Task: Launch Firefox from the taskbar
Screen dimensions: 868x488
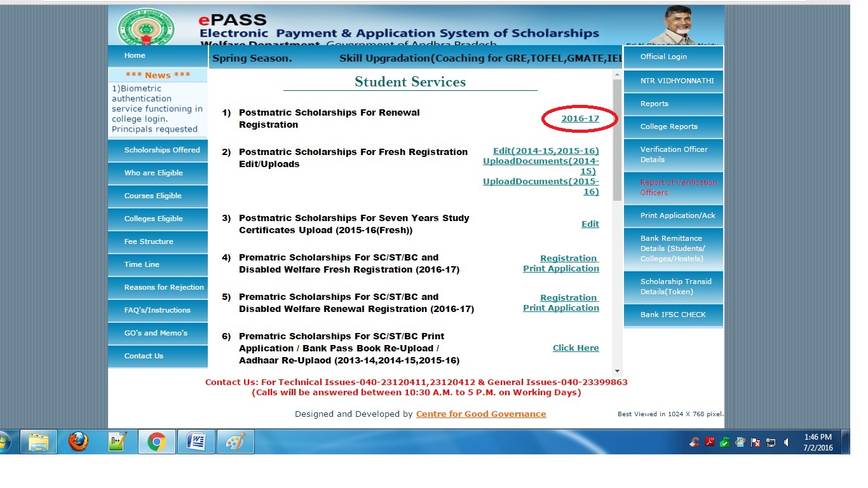Action: click(x=79, y=441)
